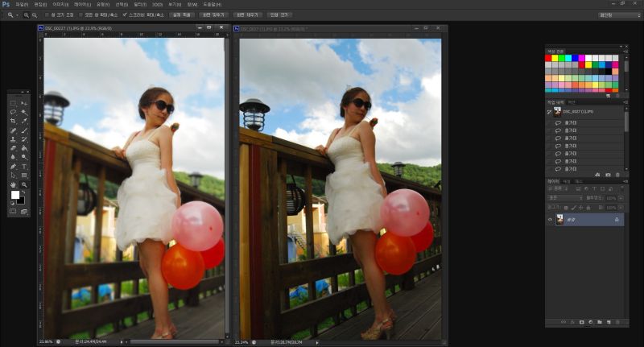Toggle history brush source beside DSC_0027 snapshot
644x347 pixels.
coord(550,112)
